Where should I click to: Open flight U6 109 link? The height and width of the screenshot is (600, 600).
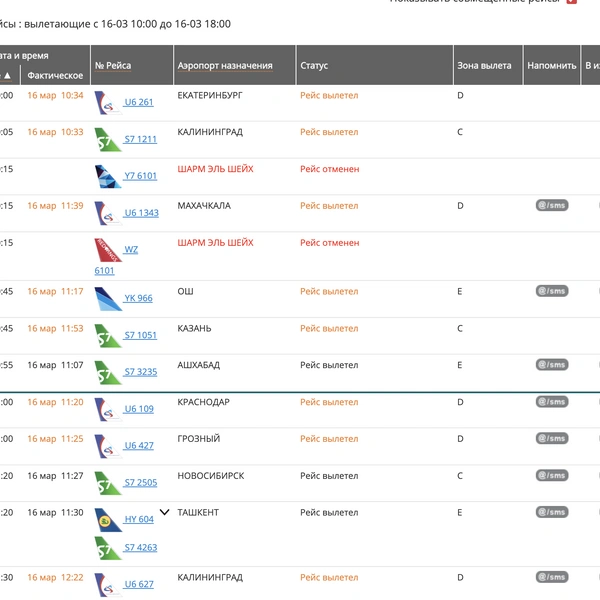(139, 409)
